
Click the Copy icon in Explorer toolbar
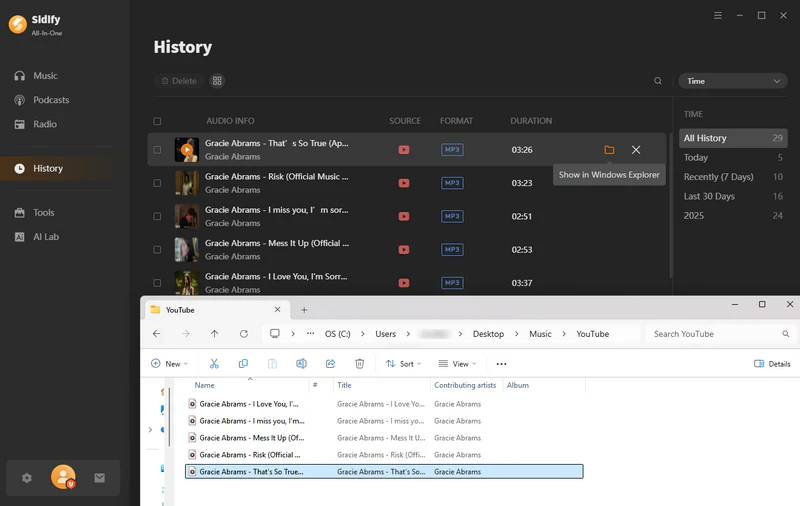click(x=243, y=364)
